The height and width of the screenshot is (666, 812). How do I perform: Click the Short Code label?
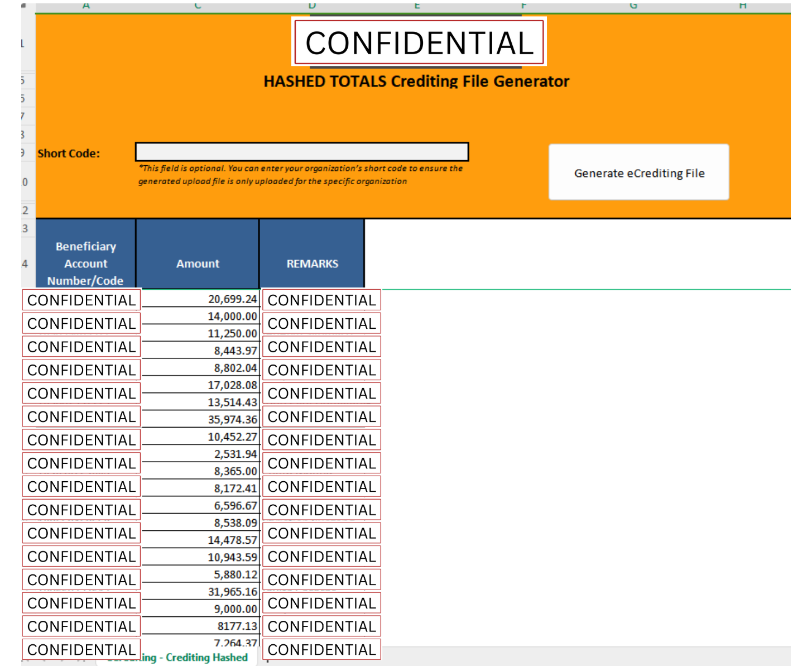[69, 154]
